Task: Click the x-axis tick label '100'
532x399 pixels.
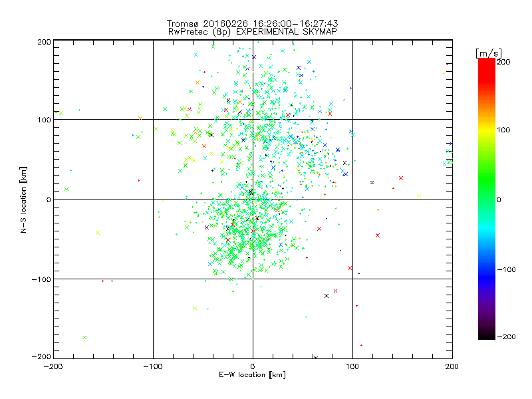Action: 352,366
